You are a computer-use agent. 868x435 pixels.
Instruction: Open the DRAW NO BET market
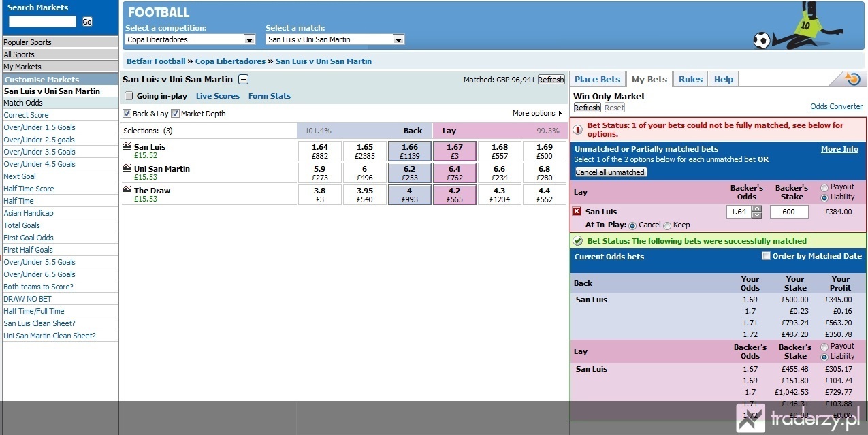click(x=27, y=299)
